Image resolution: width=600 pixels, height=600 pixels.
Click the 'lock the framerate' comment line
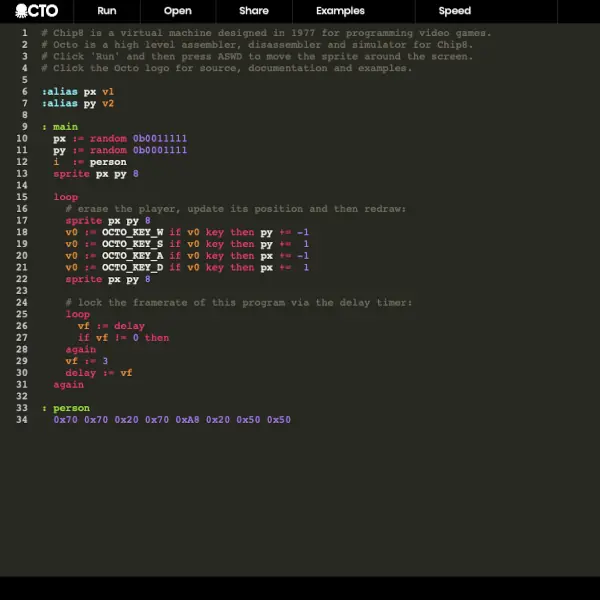coord(238,303)
